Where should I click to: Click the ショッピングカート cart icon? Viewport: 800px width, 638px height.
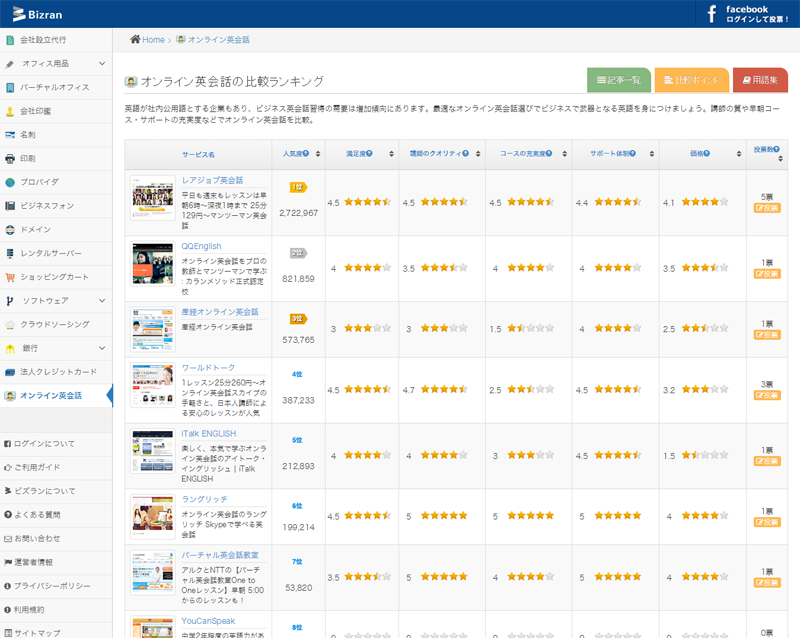(x=10, y=277)
